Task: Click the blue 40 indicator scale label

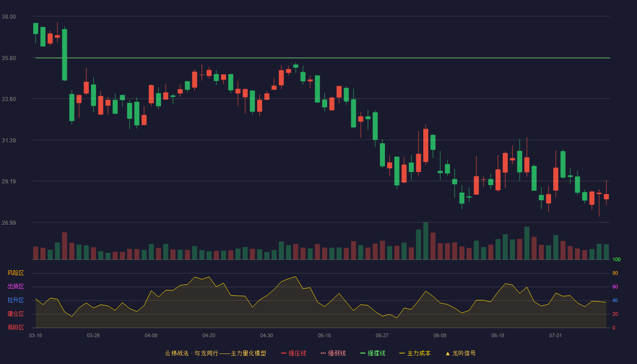Action: [615, 300]
